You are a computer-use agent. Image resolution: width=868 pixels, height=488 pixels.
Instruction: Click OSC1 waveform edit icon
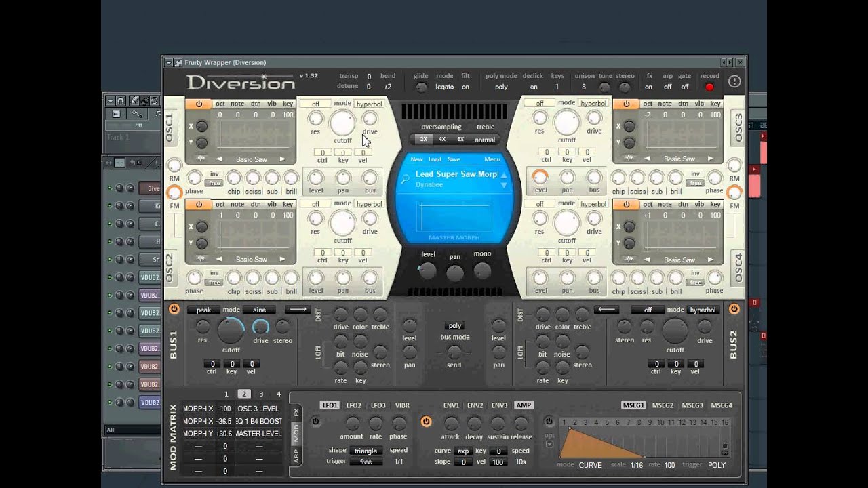click(x=201, y=159)
